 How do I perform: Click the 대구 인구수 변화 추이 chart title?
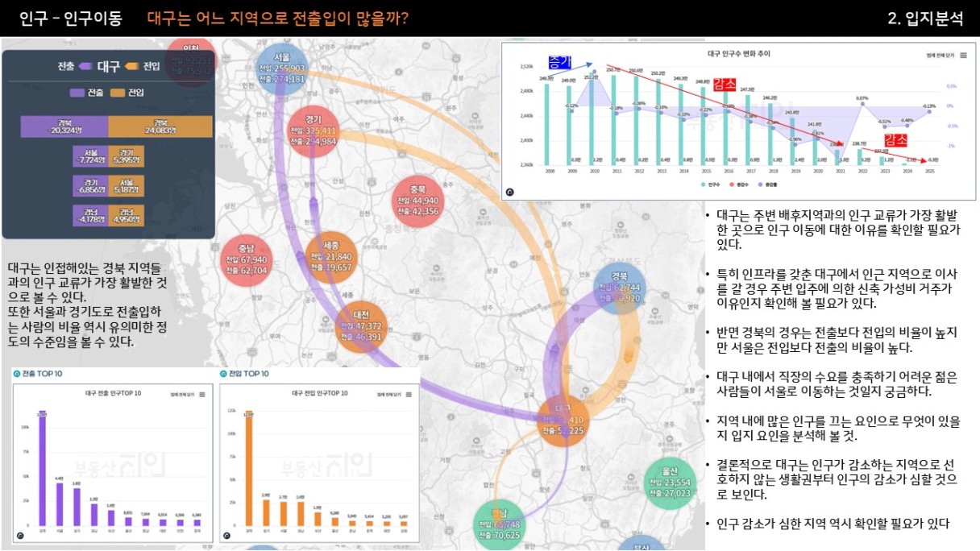pyautogui.click(x=738, y=54)
